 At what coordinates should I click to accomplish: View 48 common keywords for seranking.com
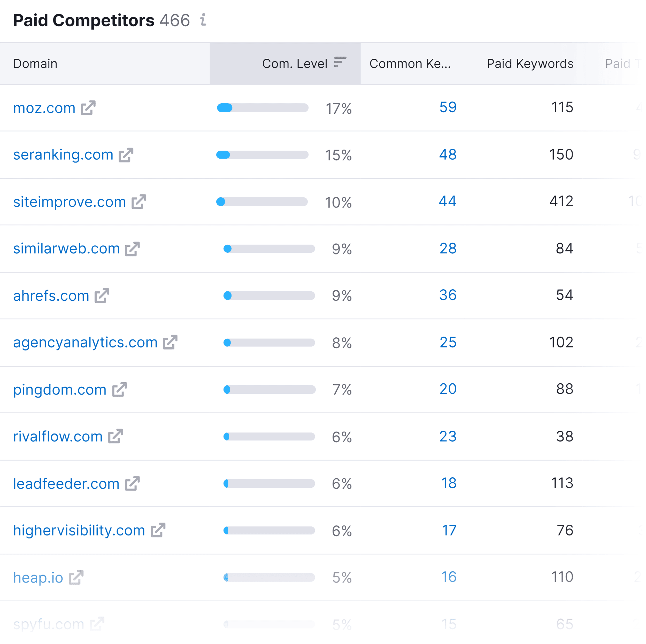(x=448, y=154)
